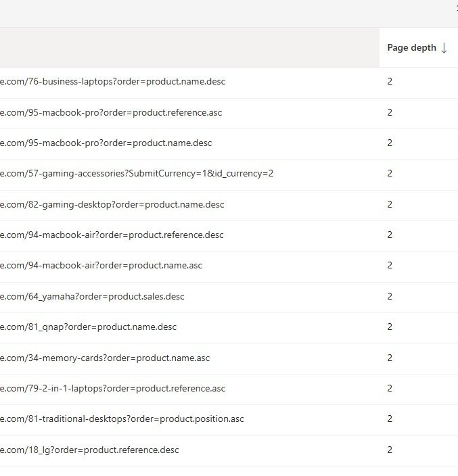This screenshot has height=476, width=458.
Task: Open the 81-traditional-desktops position.asc URL
Action: (122, 419)
